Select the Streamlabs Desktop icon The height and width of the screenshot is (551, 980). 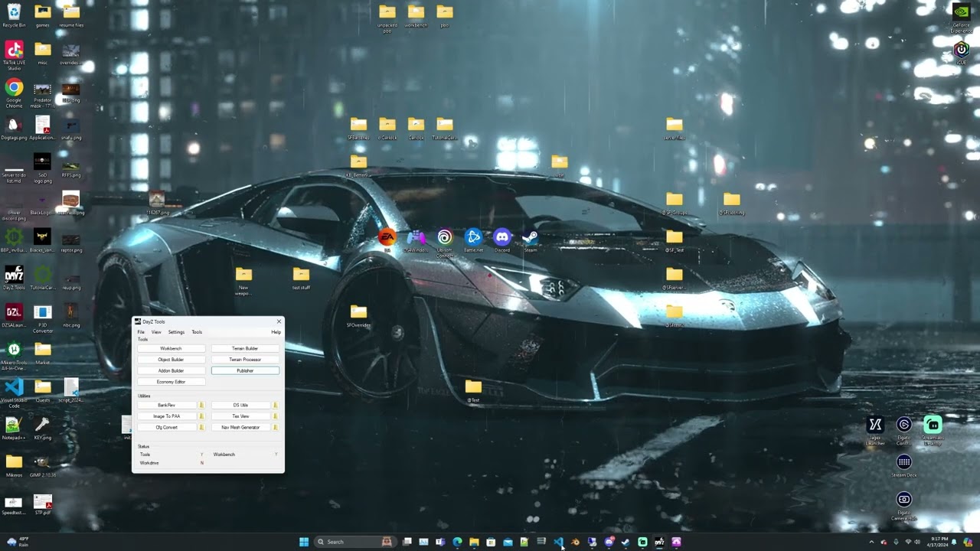click(x=933, y=429)
